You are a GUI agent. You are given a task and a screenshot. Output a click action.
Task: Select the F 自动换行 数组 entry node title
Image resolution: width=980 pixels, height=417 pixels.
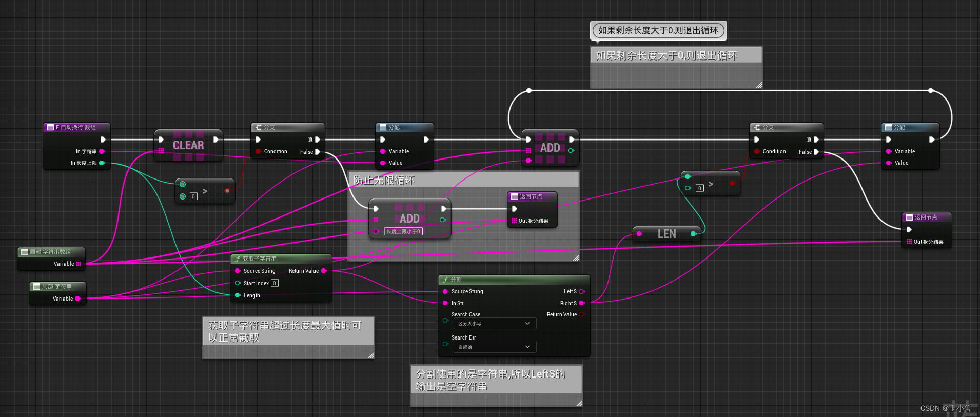pos(76,127)
